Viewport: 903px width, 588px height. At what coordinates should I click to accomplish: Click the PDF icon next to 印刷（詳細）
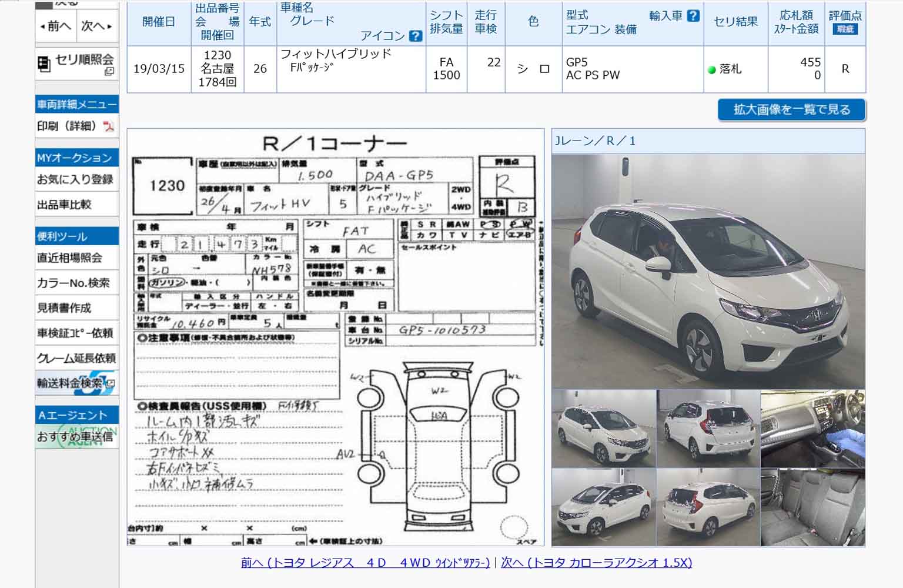[x=108, y=126]
